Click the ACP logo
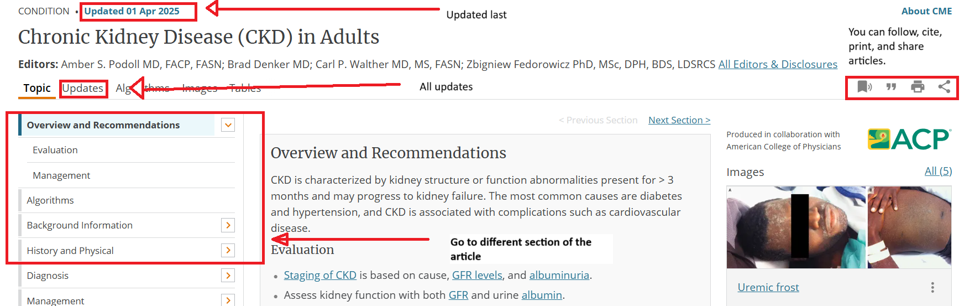The width and height of the screenshot is (980, 306). click(909, 139)
